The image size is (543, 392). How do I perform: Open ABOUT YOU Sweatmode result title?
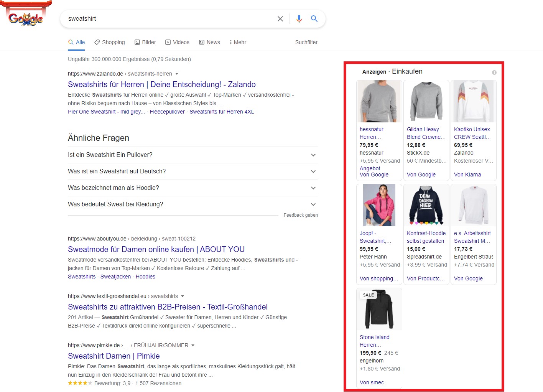click(156, 249)
